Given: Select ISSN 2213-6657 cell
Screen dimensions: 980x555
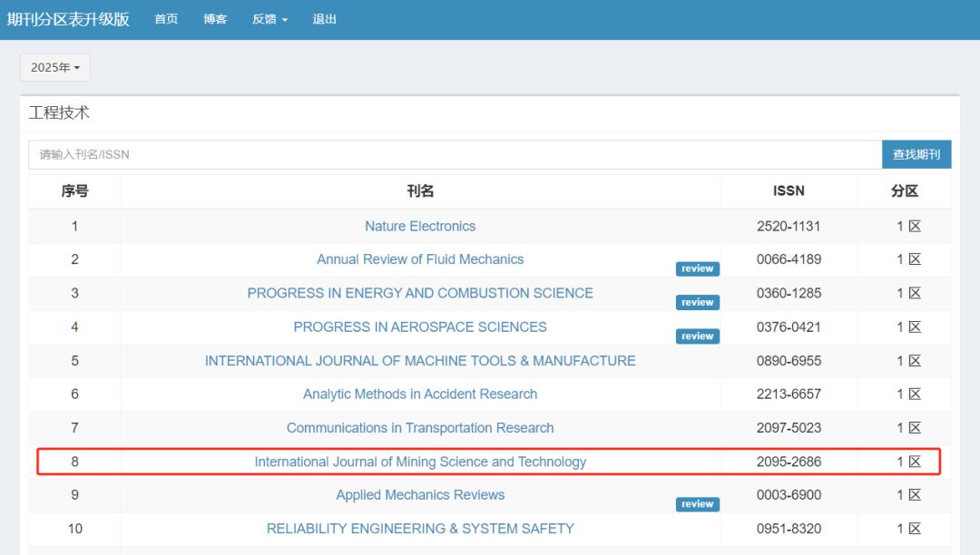Looking at the screenshot, I should (789, 394).
